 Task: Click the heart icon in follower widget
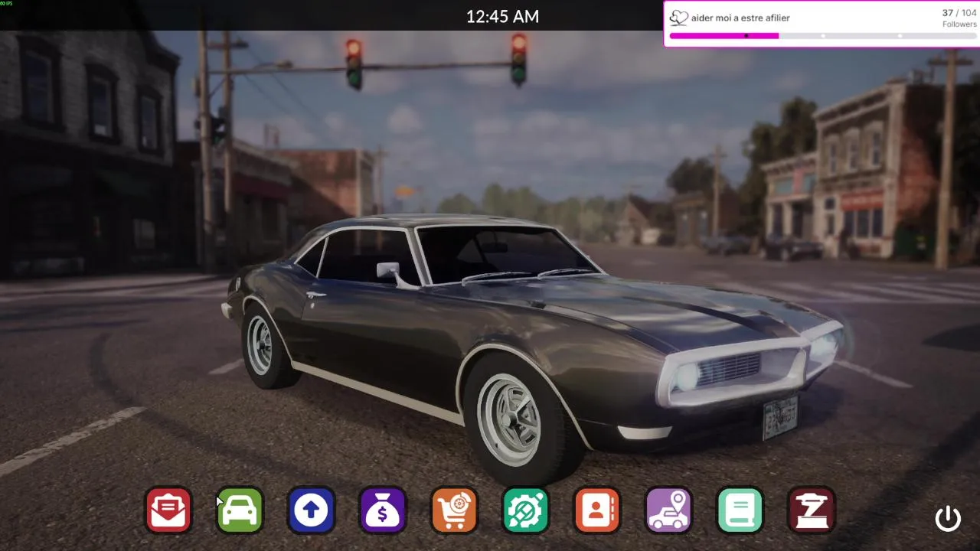pyautogui.click(x=678, y=18)
